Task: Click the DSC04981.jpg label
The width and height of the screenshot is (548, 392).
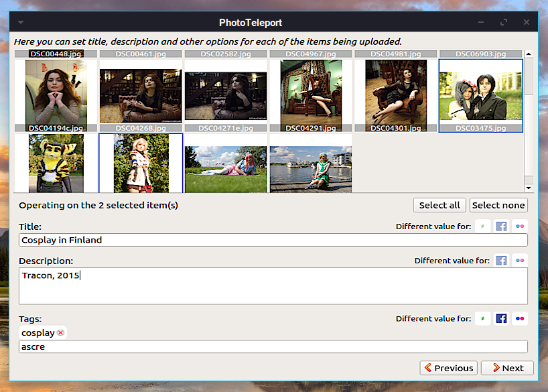Action: tap(396, 54)
